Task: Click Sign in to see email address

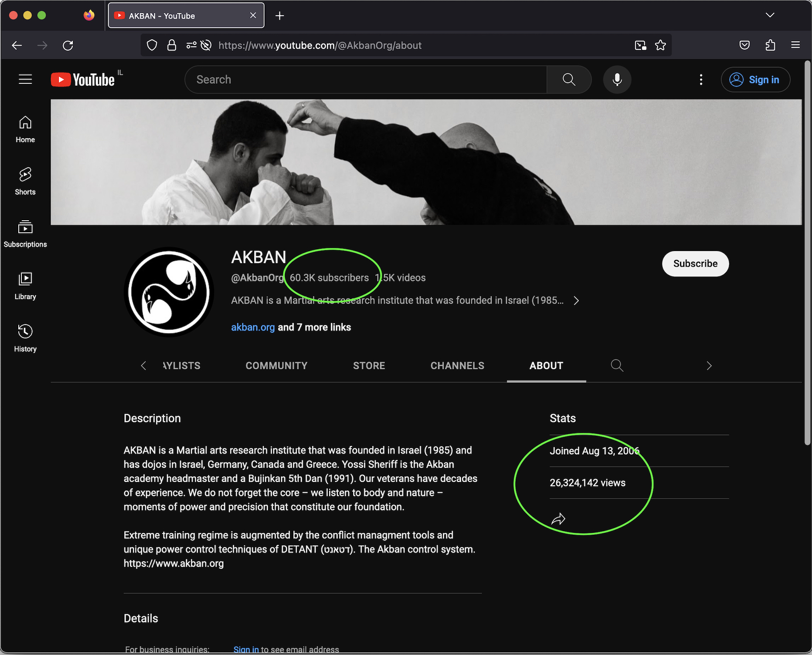Action: 246,649
